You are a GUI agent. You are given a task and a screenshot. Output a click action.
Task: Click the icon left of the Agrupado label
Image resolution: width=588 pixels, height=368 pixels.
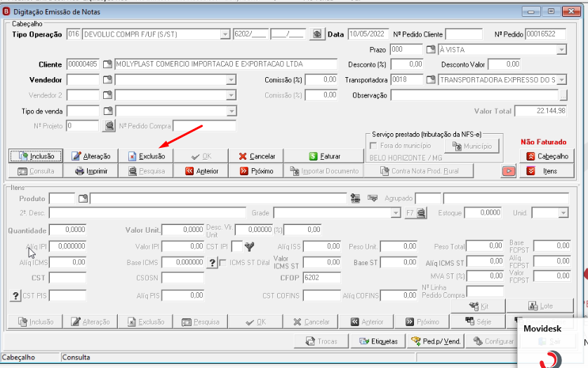point(373,198)
